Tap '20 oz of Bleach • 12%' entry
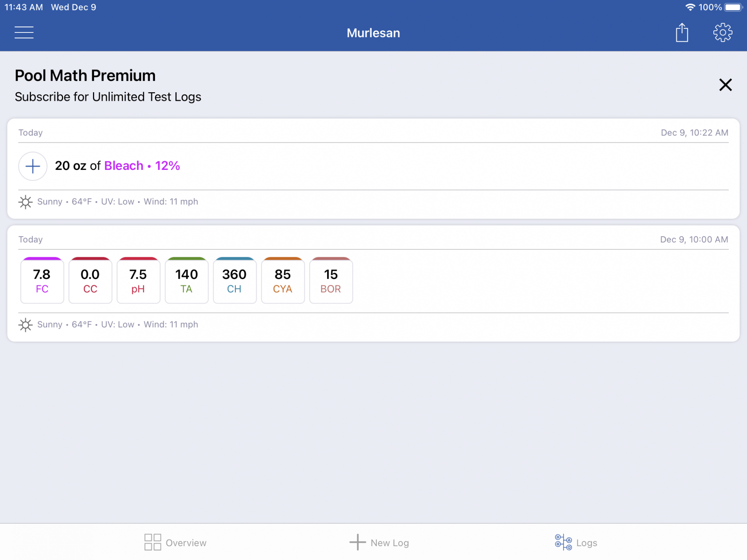747x560 pixels. click(117, 166)
